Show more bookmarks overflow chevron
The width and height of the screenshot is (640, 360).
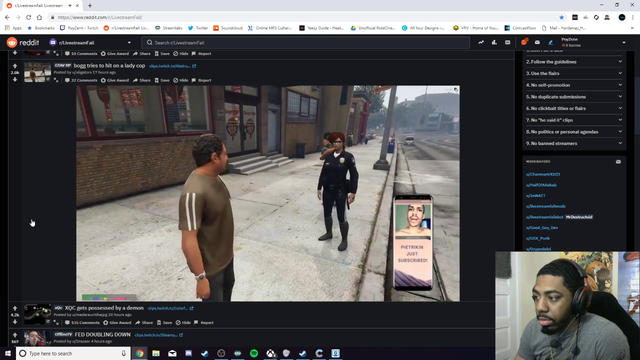632,28
